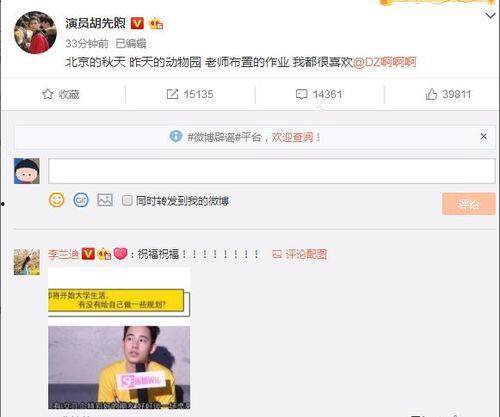Click the info icon beside #微博辟谣#
The width and height of the screenshot is (500, 417).
[x=176, y=136]
